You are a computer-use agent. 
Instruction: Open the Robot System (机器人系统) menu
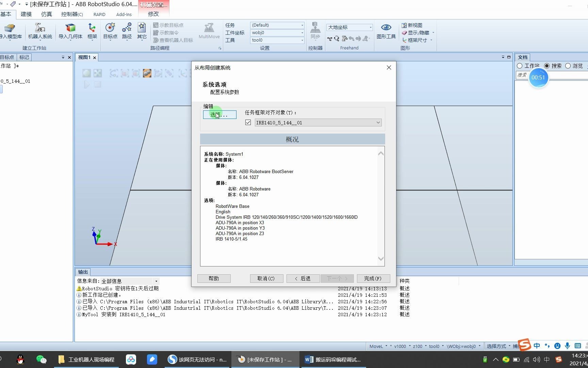pos(40,31)
